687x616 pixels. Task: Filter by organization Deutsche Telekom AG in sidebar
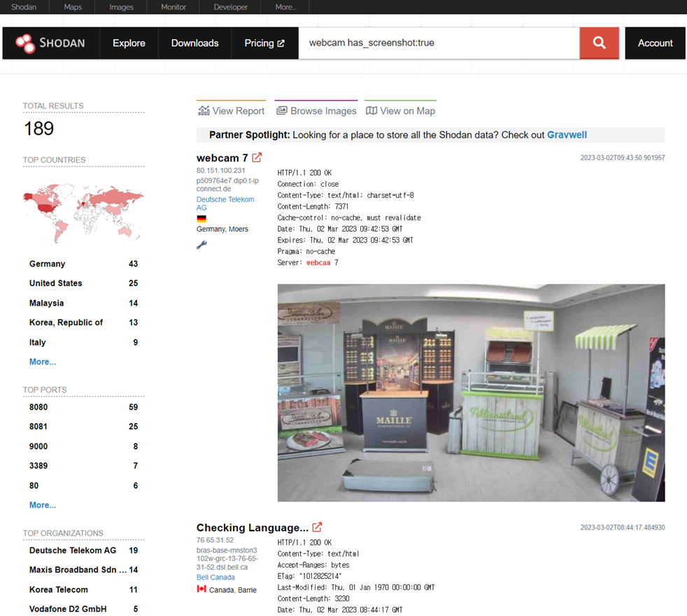[x=83, y=550]
